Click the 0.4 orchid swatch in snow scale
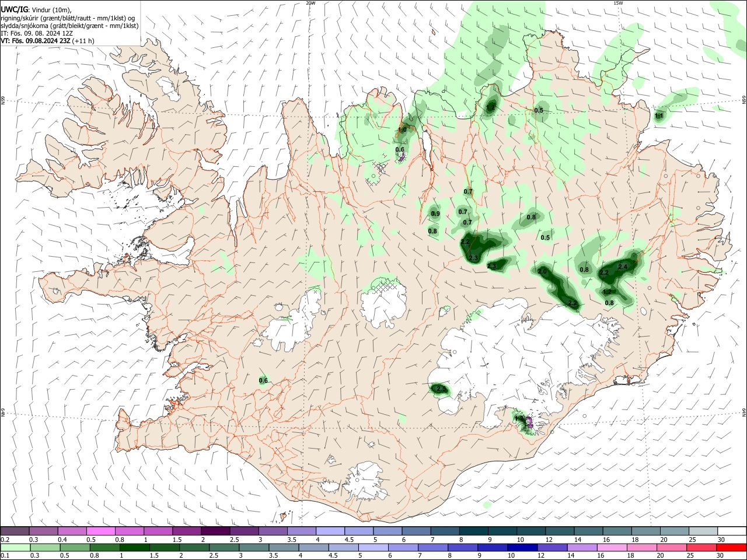The height and width of the screenshot is (560, 747). tap(72, 531)
